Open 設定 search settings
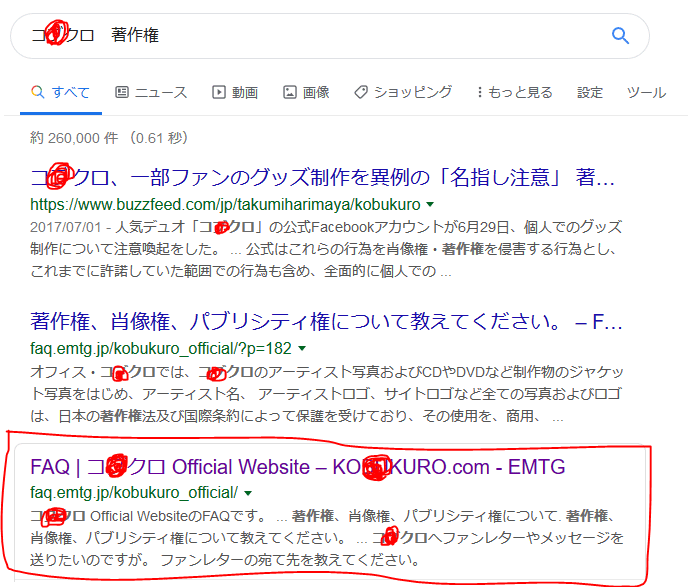This screenshot has height=587, width=688. (x=590, y=93)
